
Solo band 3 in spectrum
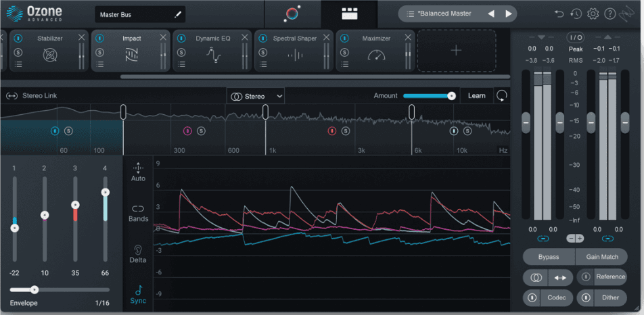pos(346,131)
